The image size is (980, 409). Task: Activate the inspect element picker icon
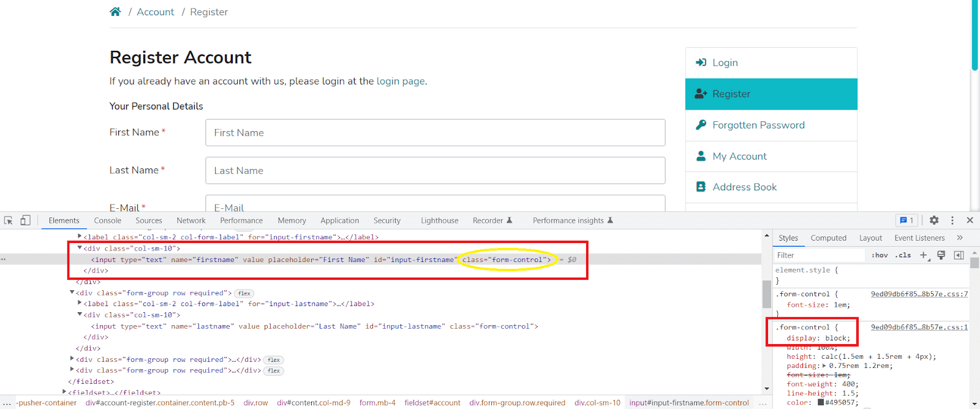(9, 220)
